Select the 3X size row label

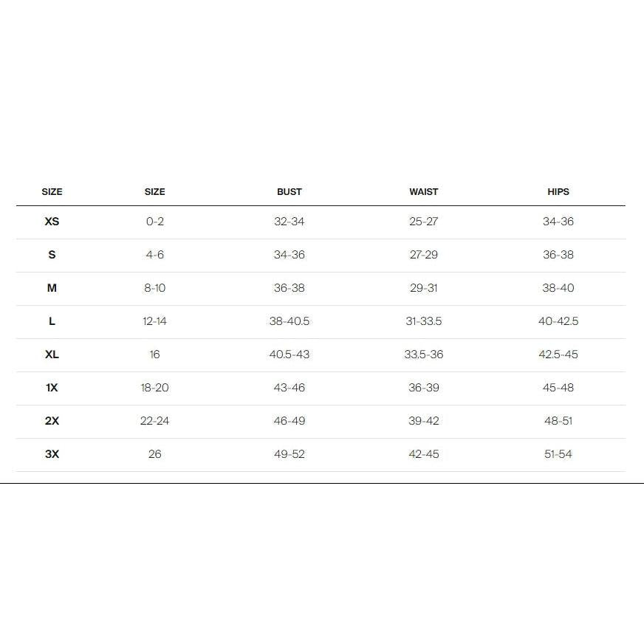coord(52,454)
